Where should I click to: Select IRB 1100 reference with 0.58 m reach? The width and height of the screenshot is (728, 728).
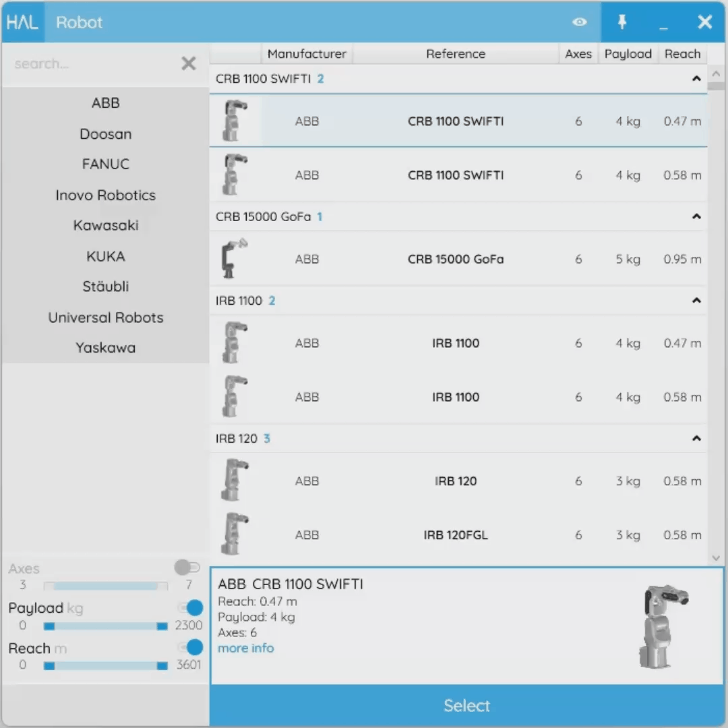pos(456,397)
